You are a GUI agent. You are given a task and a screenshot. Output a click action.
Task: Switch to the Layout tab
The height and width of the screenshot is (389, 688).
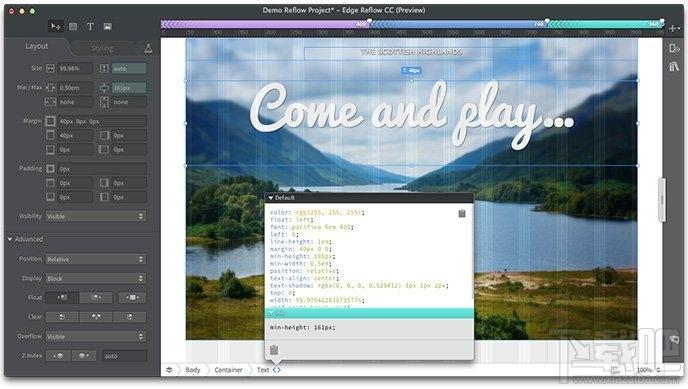tap(36, 46)
